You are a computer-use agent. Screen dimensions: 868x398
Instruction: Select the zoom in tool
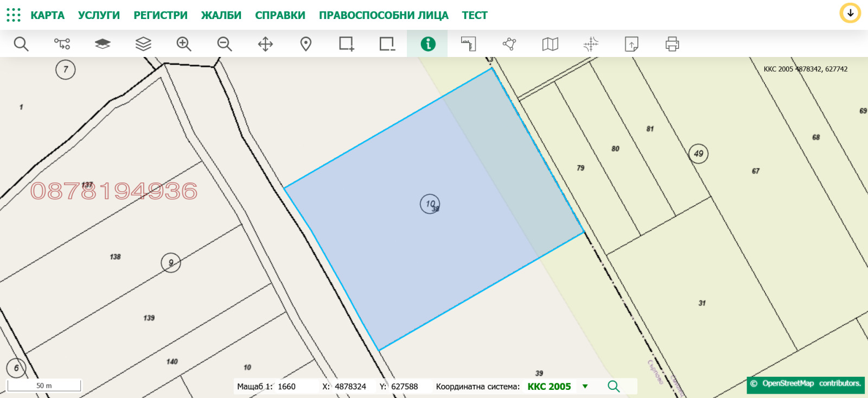point(184,44)
